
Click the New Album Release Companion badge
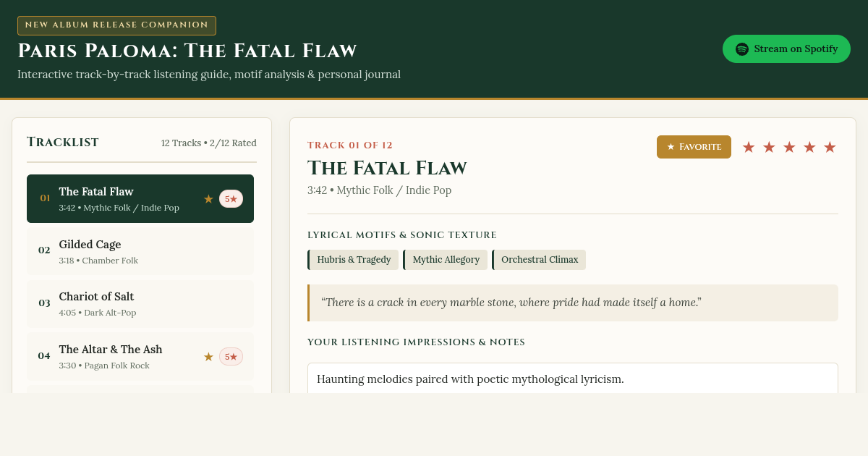point(116,25)
